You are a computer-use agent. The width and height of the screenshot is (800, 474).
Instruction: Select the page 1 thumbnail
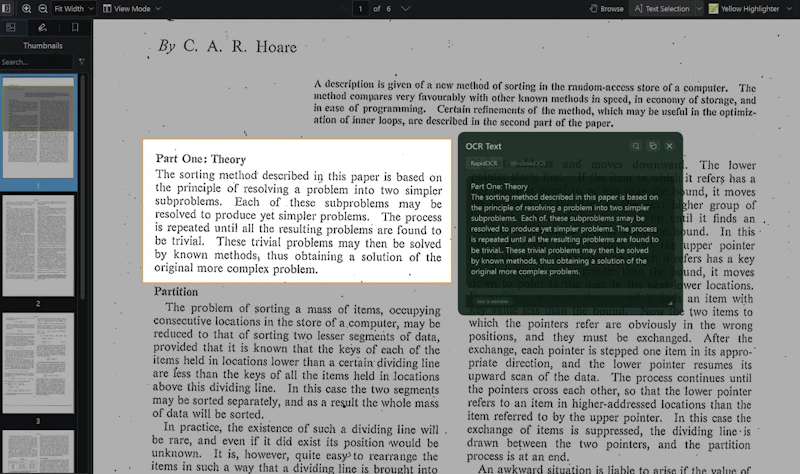click(38, 128)
